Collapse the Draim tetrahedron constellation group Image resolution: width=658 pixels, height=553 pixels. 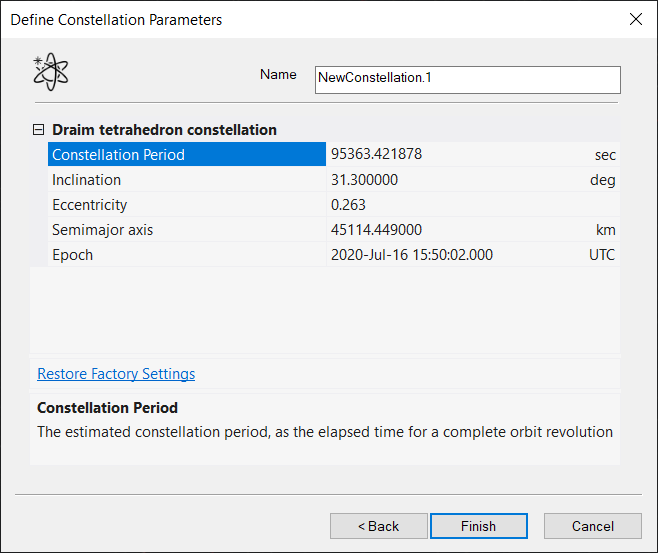click(x=39, y=130)
